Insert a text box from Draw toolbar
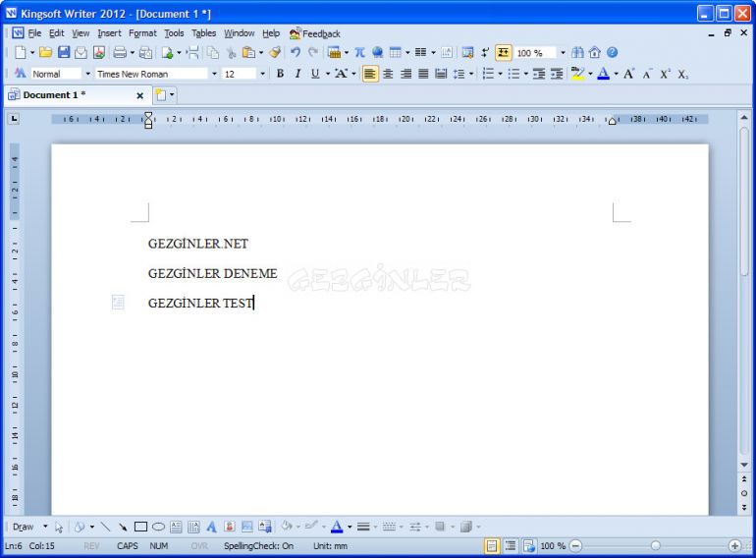The height and width of the screenshot is (558, 756). coord(176,527)
